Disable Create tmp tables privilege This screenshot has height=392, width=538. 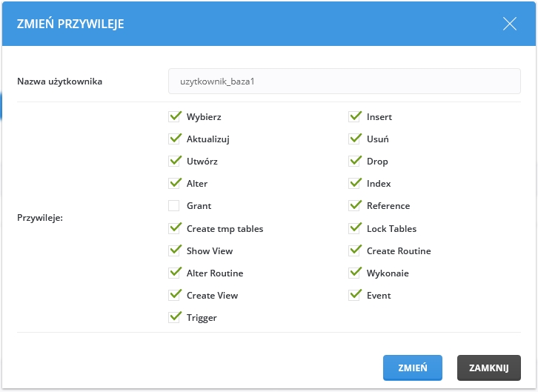174,229
